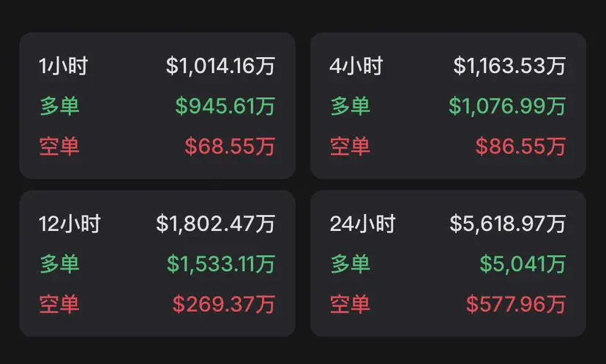Click 空单 label in the 12小时 card
606x364 pixels.
point(59,304)
